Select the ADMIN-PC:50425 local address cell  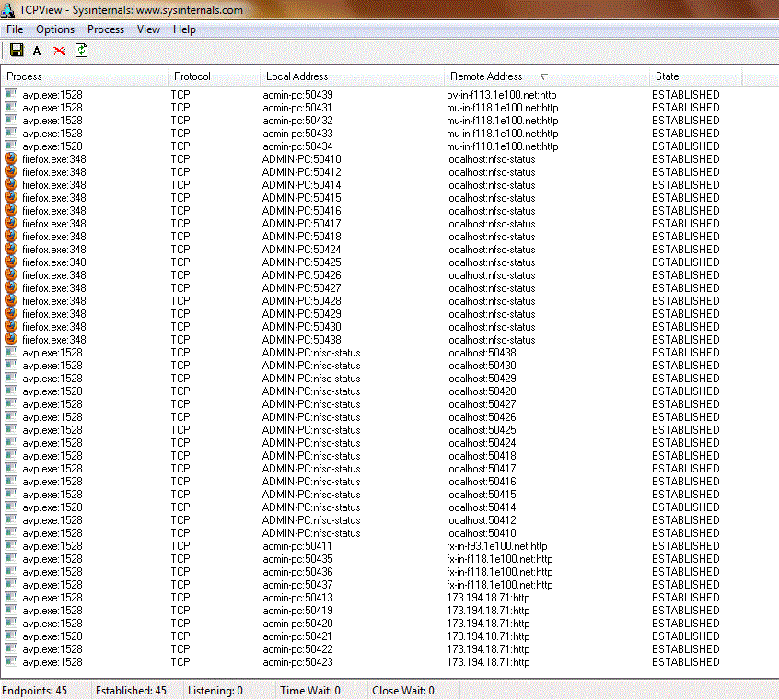[x=302, y=262]
